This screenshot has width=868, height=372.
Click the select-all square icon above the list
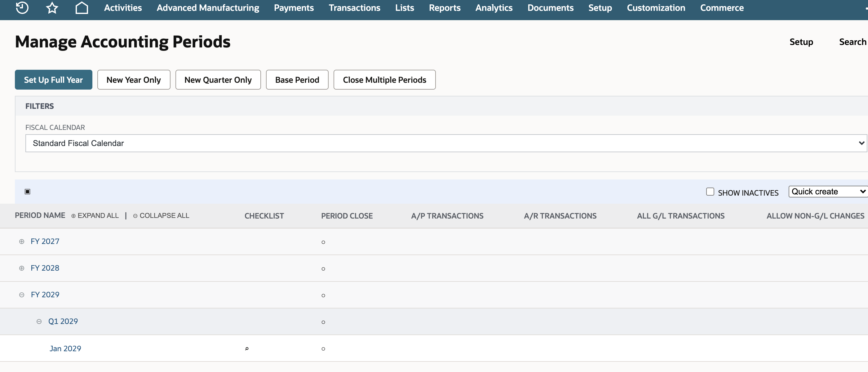(x=28, y=191)
